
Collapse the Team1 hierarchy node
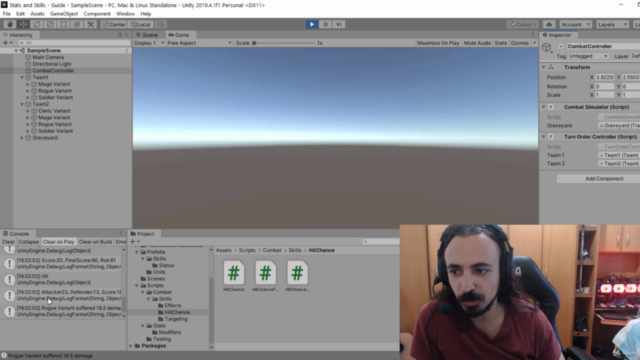(22, 77)
